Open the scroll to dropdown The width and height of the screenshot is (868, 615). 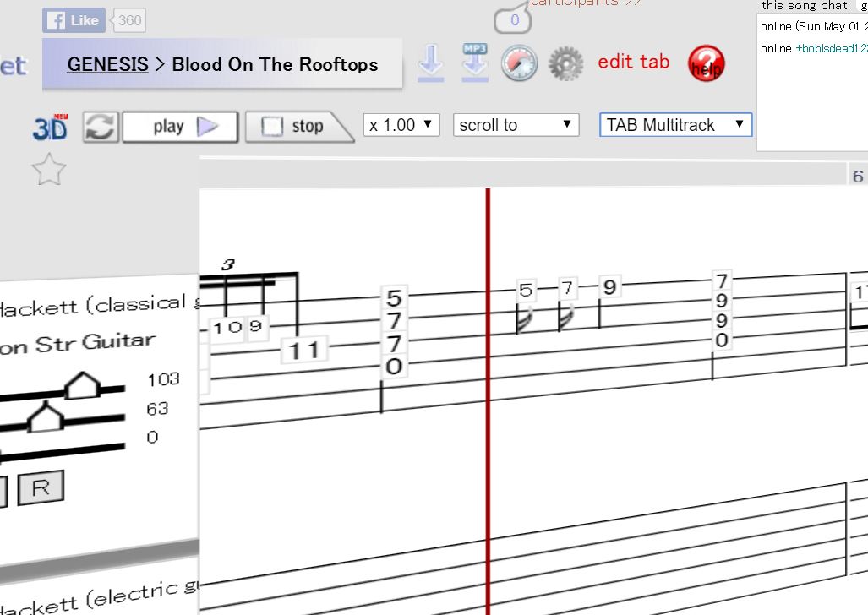click(x=516, y=125)
